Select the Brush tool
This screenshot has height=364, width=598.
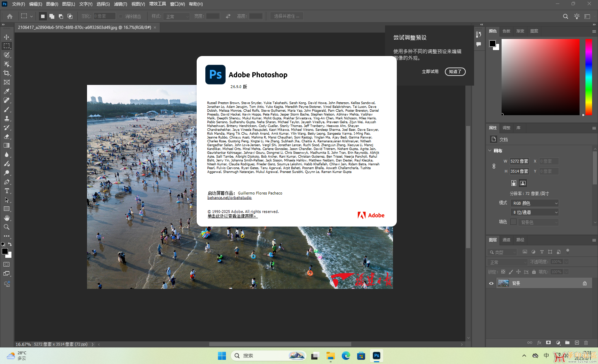[7, 109]
